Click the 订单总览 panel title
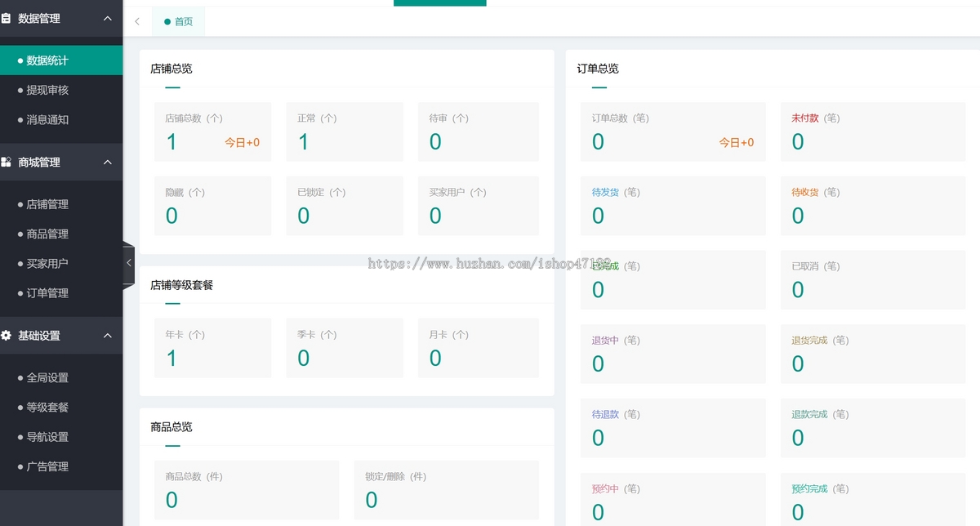The image size is (980, 526). click(598, 69)
